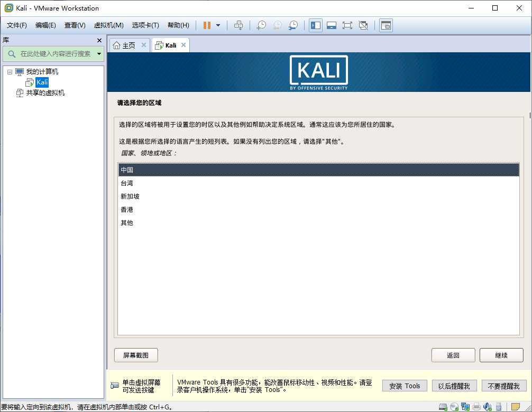Open the 虚拟机(M) menu
The width and height of the screenshot is (532, 412).
[108, 25]
